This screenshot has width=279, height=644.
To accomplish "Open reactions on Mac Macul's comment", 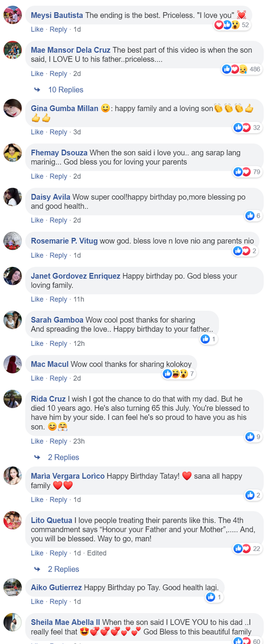I will click(x=179, y=374).
